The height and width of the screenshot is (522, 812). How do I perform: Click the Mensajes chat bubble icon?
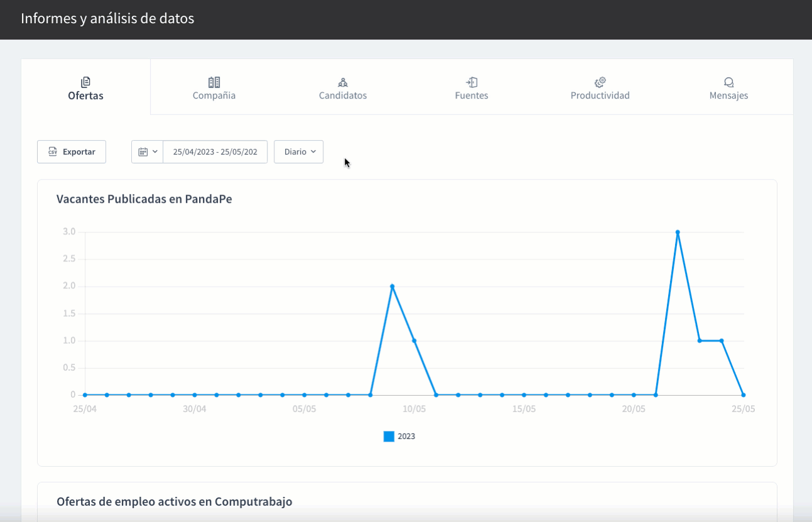(x=728, y=82)
